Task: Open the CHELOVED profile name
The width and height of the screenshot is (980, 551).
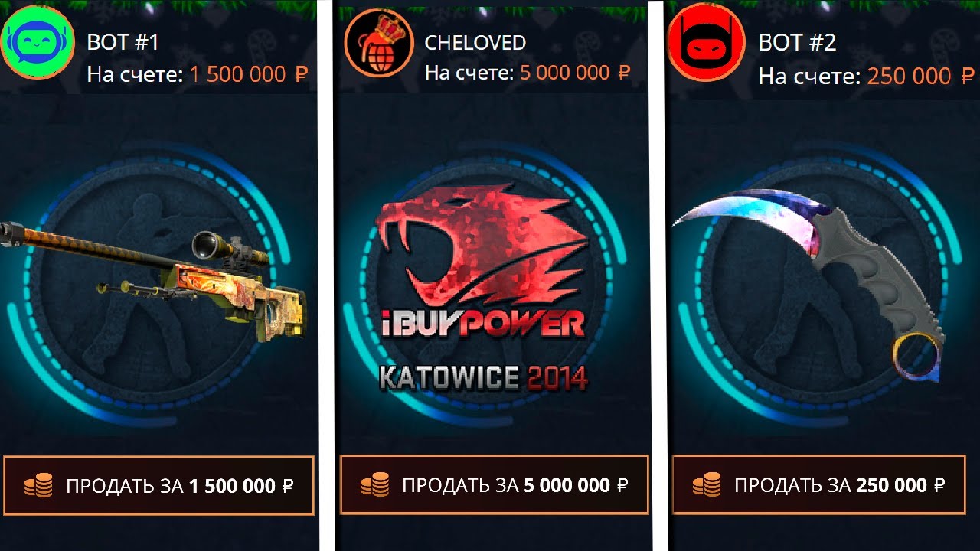Action: (x=475, y=43)
